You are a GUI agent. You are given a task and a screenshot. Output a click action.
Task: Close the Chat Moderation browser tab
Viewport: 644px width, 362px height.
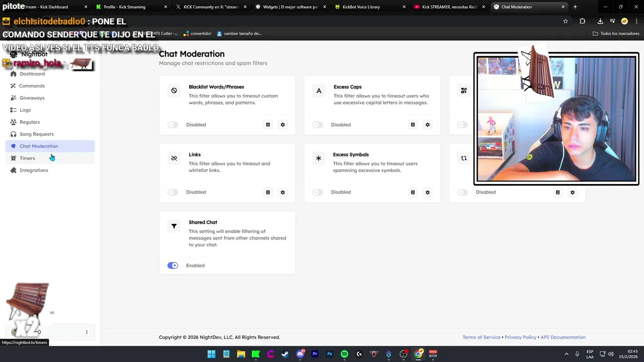563,7
